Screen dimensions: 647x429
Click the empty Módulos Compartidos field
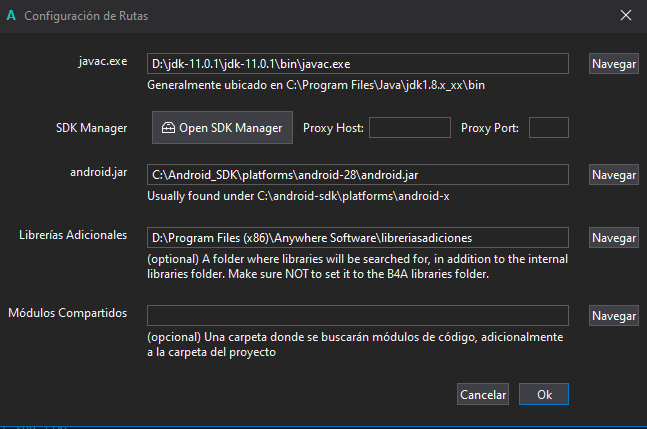[x=358, y=316]
